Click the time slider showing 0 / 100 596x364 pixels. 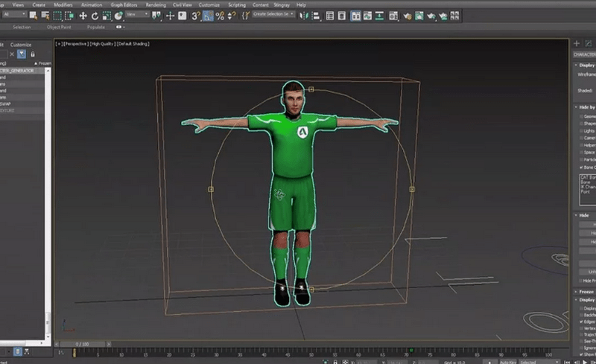coord(80,343)
